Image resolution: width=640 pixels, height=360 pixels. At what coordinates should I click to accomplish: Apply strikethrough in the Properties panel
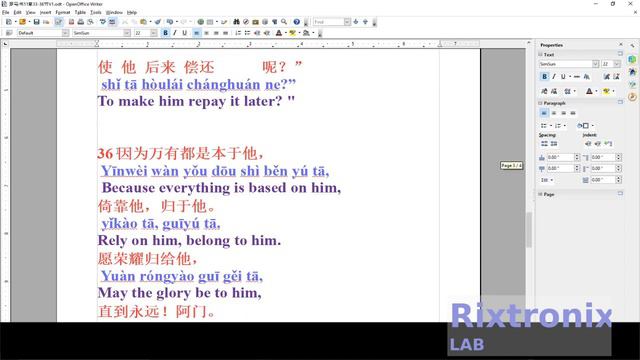[x=577, y=76]
